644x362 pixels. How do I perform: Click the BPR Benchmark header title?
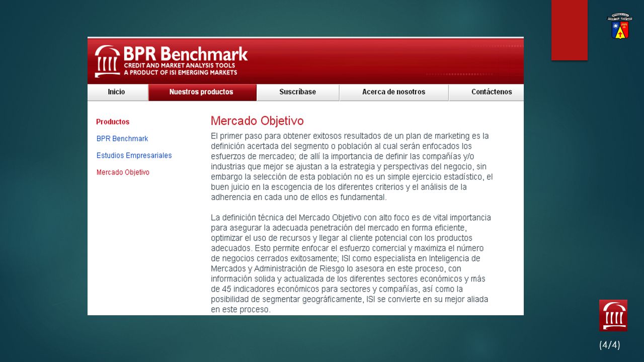pyautogui.click(x=186, y=54)
